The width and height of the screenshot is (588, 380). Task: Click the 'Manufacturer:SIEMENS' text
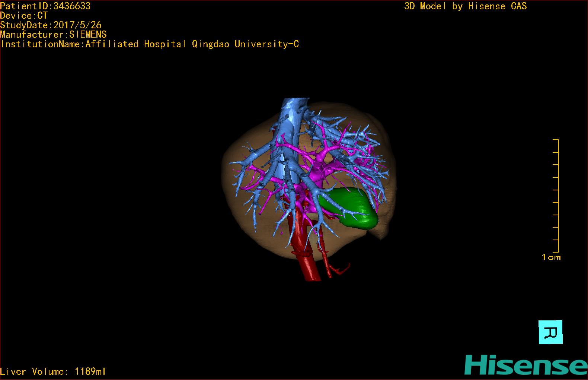[53, 35]
